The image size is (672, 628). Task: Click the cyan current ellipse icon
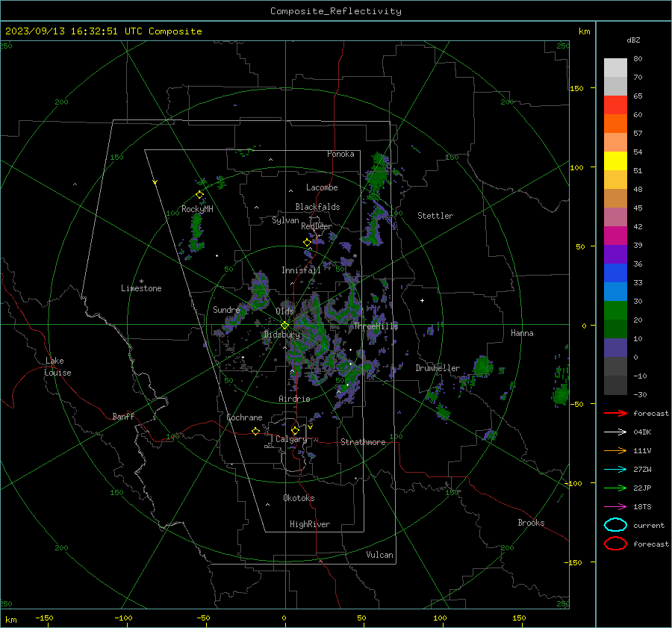615,525
